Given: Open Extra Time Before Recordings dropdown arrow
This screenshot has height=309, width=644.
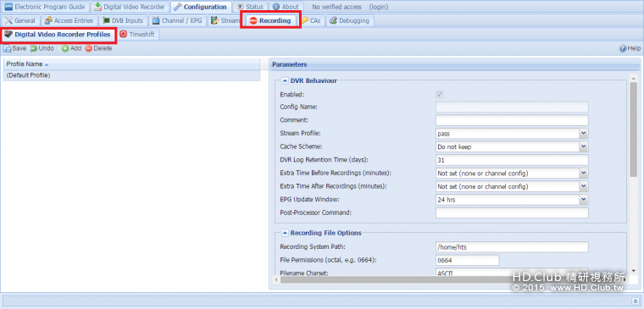Looking at the screenshot, I should click(x=584, y=174).
